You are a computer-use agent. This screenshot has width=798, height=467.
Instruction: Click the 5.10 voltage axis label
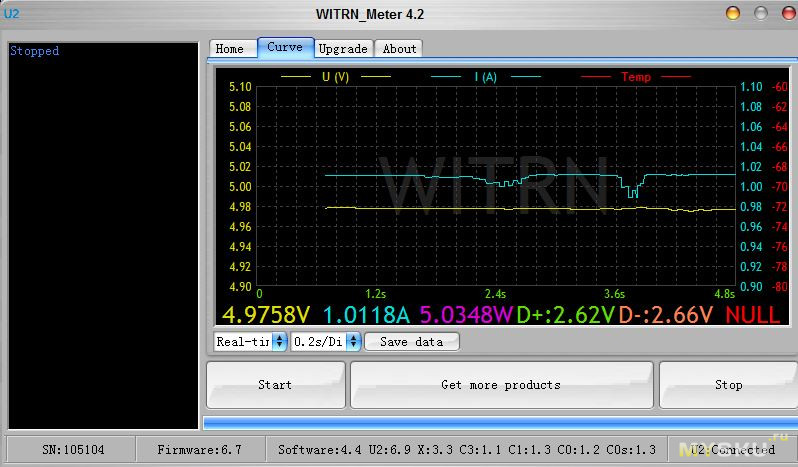tap(240, 86)
